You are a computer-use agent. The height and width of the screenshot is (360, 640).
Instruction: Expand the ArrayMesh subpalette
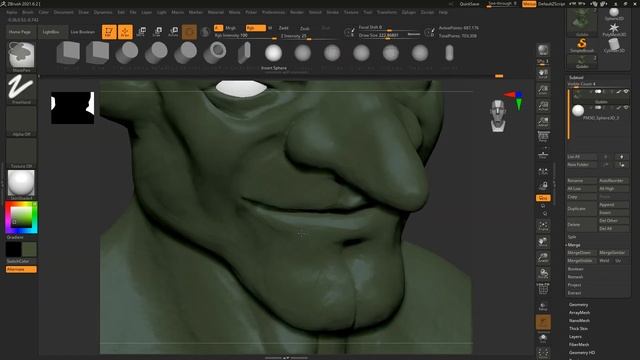(579, 313)
